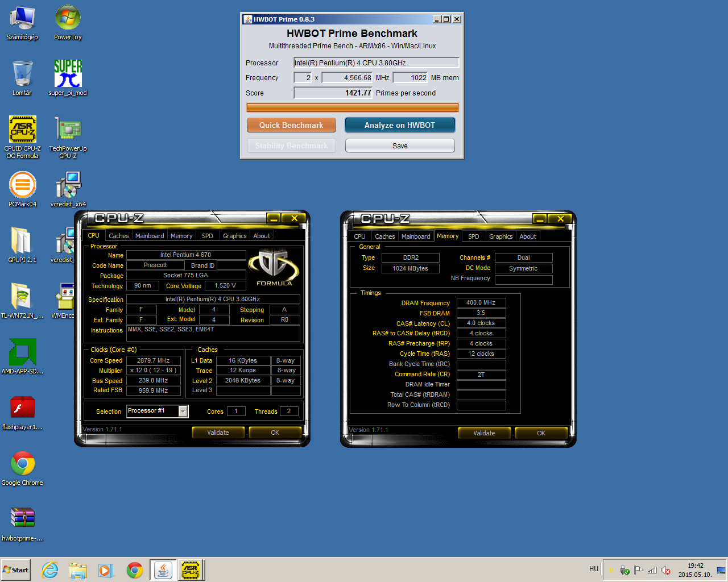Click Analyze on HWBOT button
Viewport: 728px width, 582px height.
pos(400,125)
